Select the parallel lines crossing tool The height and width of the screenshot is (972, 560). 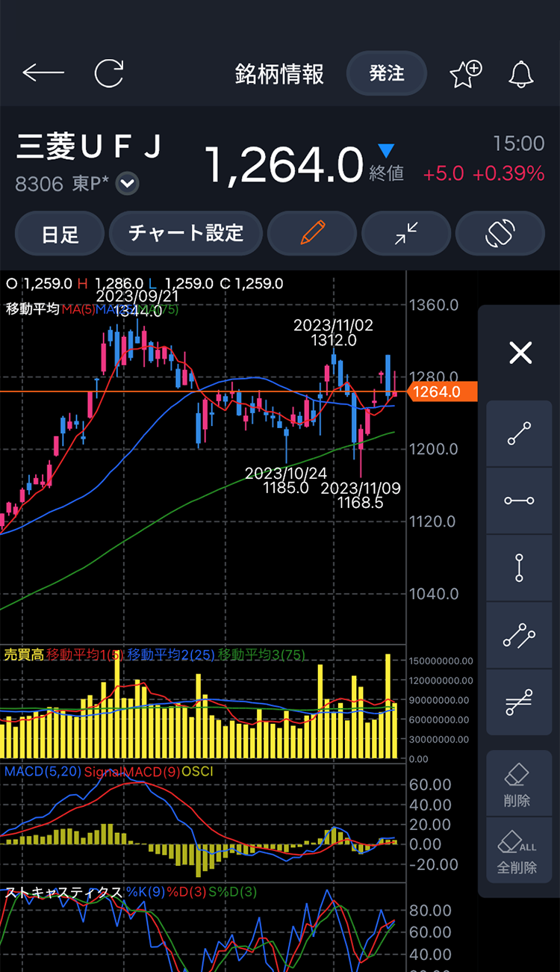[519, 702]
